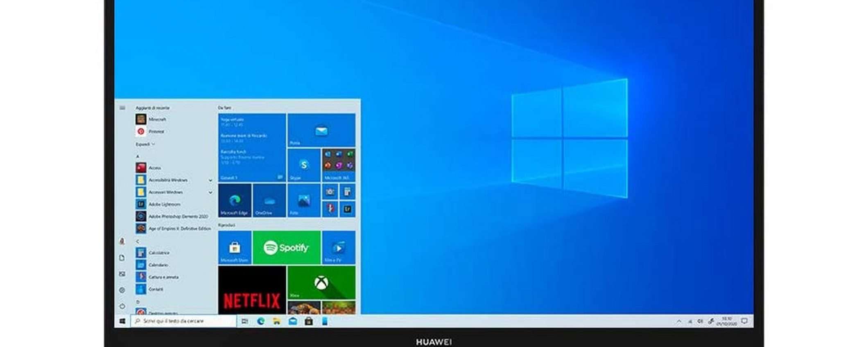Open the Microsoft Edge tile in Start menu
Viewport: 868px width, 347px height.
[x=235, y=200]
